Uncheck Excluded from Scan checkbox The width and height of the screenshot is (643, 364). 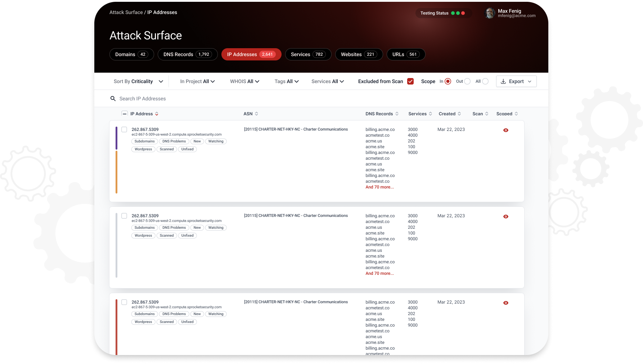(x=410, y=81)
